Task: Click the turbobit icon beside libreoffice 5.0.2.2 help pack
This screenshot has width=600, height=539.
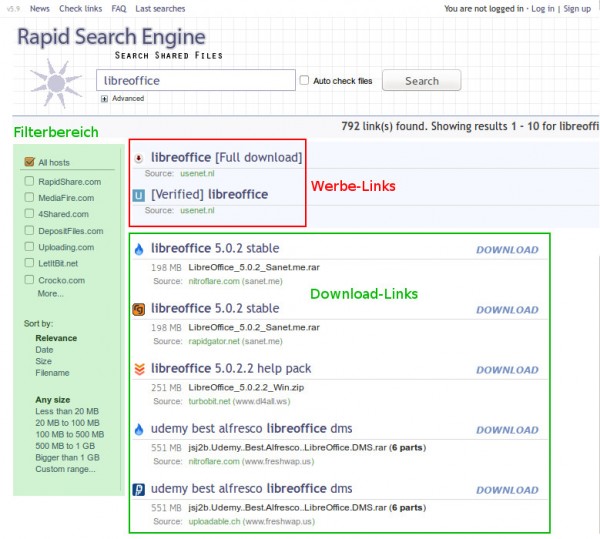Action: click(139, 369)
